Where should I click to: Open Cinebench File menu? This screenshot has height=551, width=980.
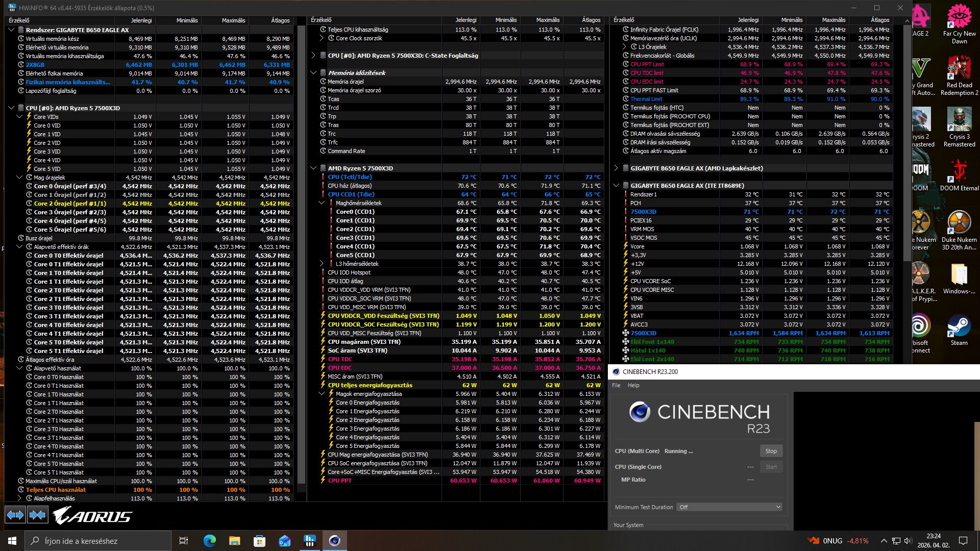click(616, 385)
